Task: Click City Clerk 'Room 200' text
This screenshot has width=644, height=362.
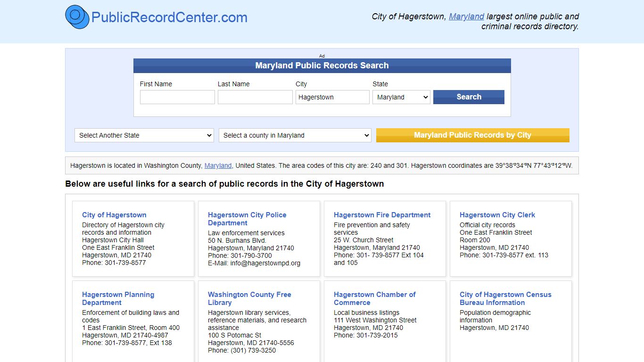Action: 475,240
